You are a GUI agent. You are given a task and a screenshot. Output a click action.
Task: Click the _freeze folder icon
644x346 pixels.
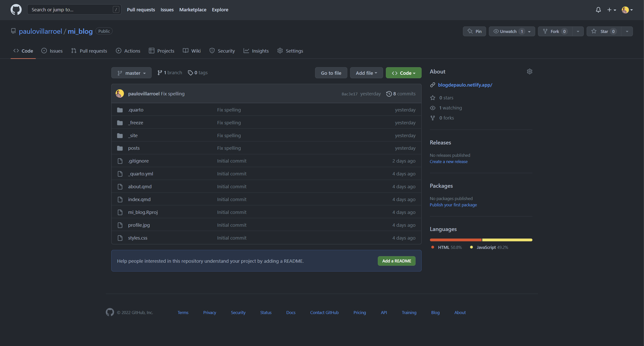pos(120,123)
